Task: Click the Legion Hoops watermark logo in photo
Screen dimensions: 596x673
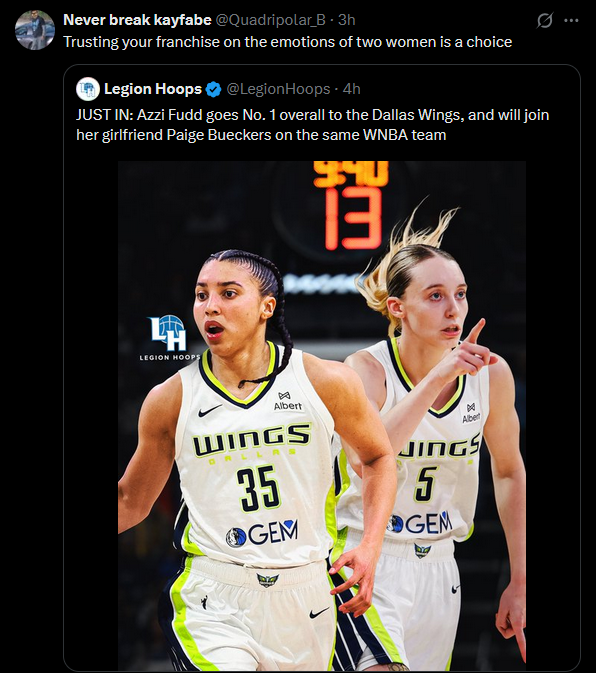Action: pos(169,338)
